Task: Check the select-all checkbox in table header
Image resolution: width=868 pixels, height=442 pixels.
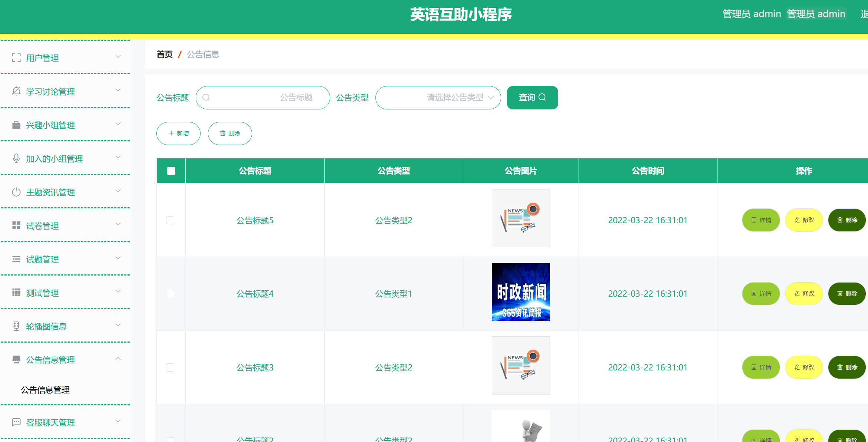Action: tap(171, 171)
